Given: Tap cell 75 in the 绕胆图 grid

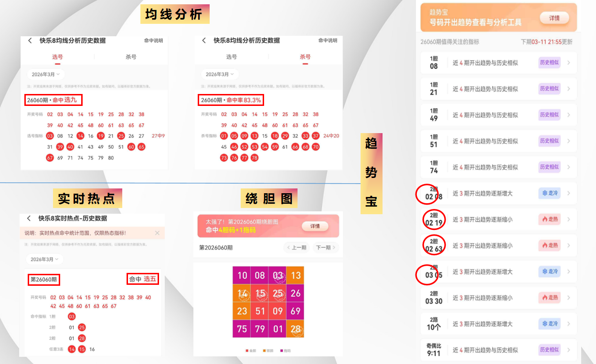Looking at the screenshot, I should pos(242,329).
